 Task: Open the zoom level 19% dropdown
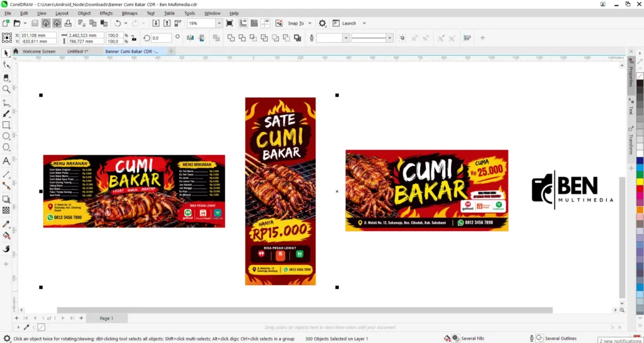coord(219,23)
